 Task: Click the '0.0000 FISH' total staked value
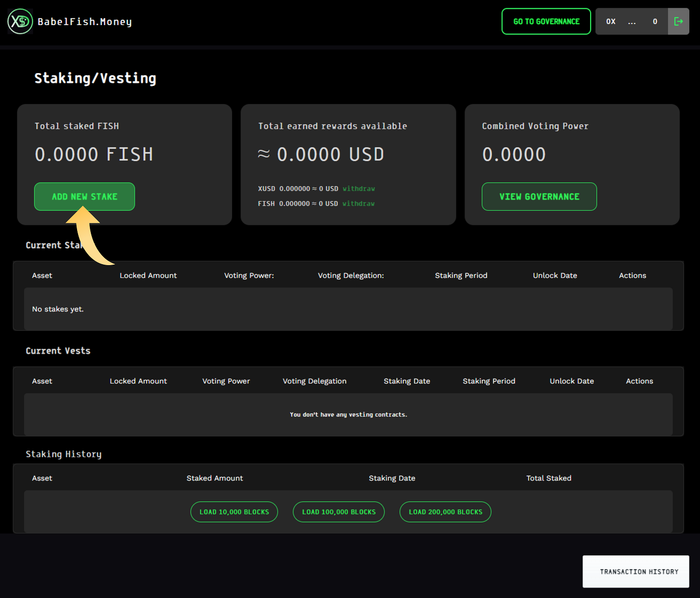(94, 154)
